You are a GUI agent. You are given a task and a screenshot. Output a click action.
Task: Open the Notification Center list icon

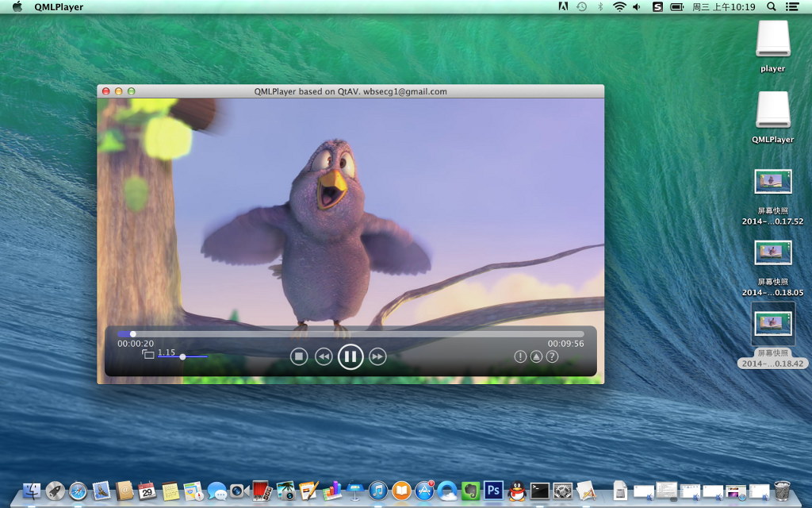point(792,6)
